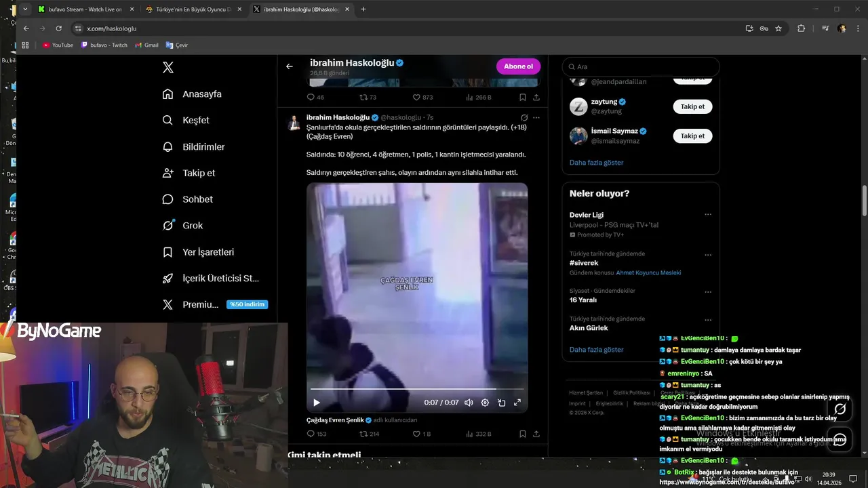The width and height of the screenshot is (868, 488).
Task: Reply to the post with 153 replies
Action: tap(317, 434)
